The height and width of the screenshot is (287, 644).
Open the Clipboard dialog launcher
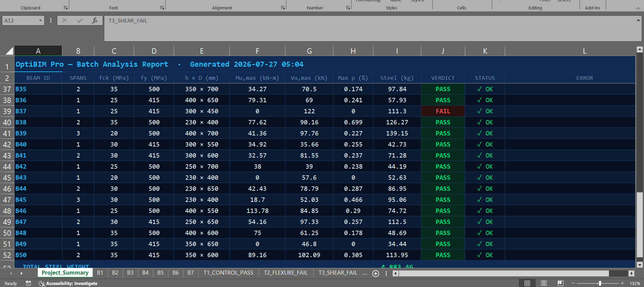[x=66, y=8]
